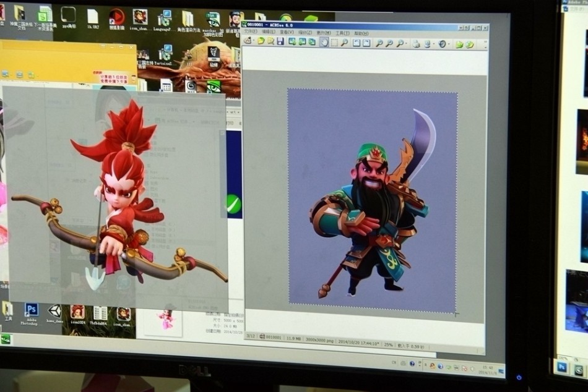Open the 工具(T) menu in ACDSee
This screenshot has height=392, width=588.
[x=342, y=33]
